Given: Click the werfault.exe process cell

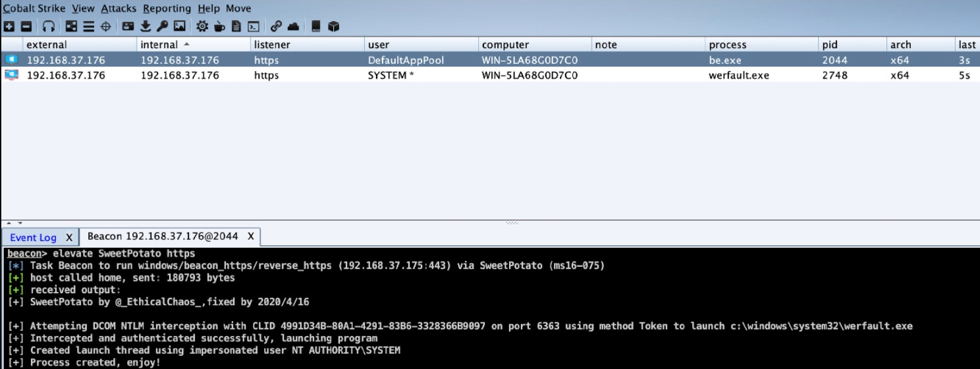Looking at the screenshot, I should click(x=762, y=75).
